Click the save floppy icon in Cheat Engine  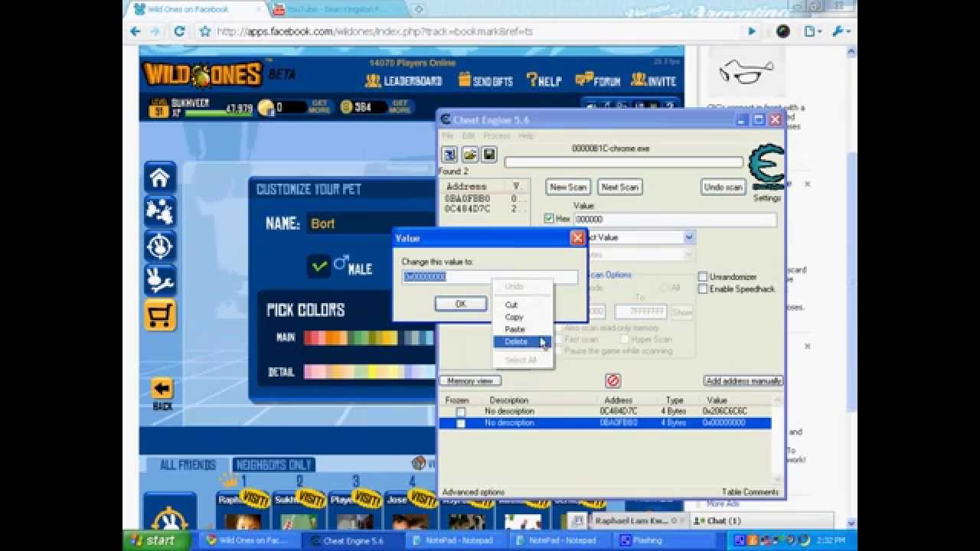point(489,155)
